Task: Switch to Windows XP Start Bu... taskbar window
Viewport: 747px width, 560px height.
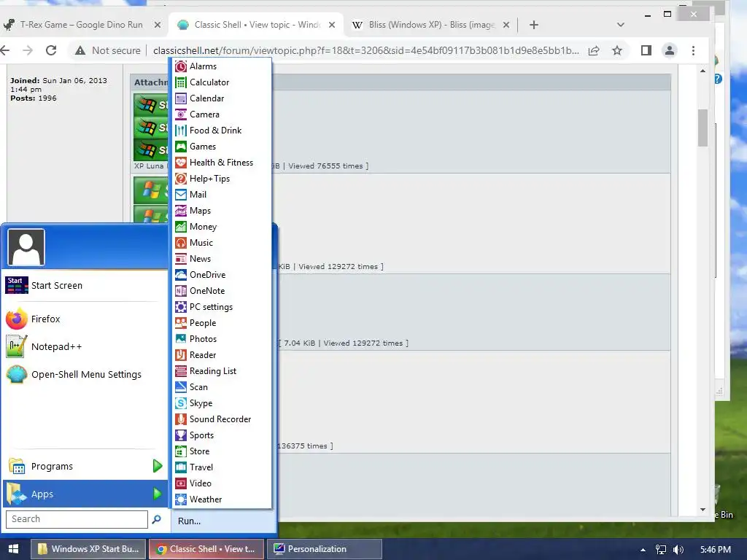Action: (89, 549)
